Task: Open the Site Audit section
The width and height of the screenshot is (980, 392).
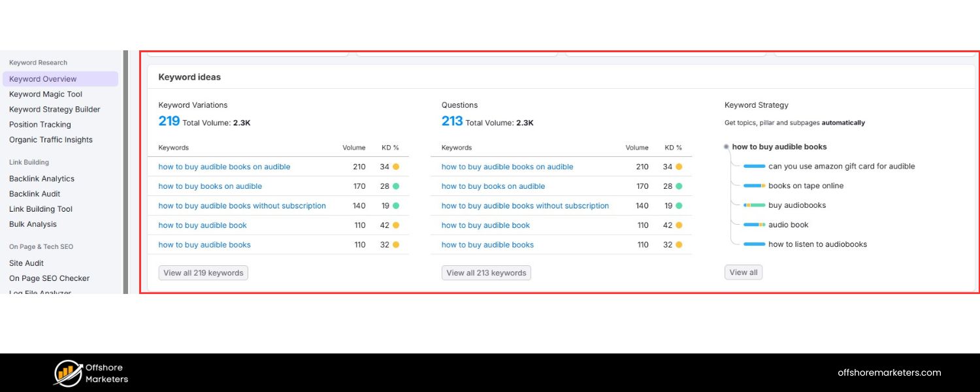Action: click(26, 263)
